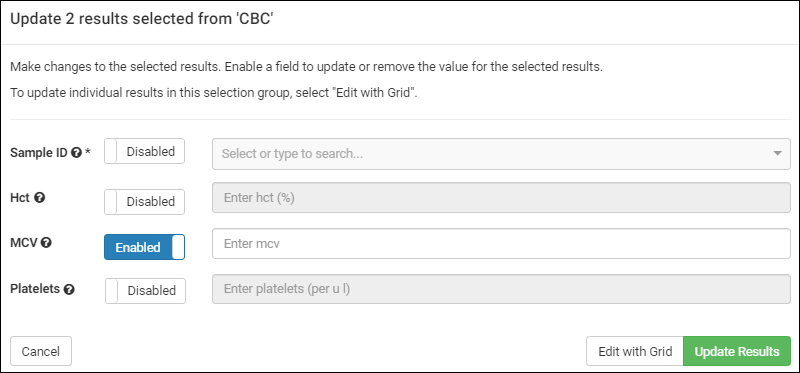Disable the MCV Enabled toggle
The width and height of the screenshot is (800, 373).
[x=144, y=247]
